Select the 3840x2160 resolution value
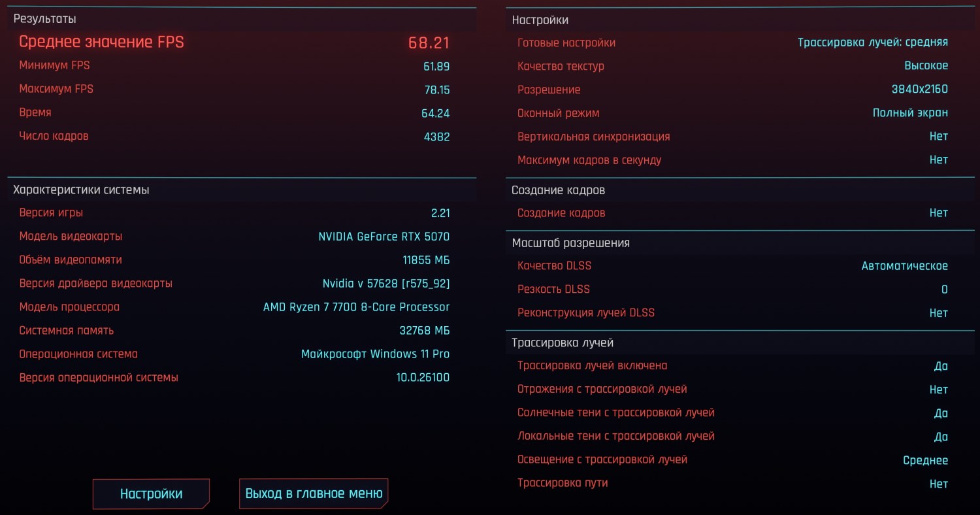This screenshot has height=515, width=980. pyautogui.click(x=919, y=90)
